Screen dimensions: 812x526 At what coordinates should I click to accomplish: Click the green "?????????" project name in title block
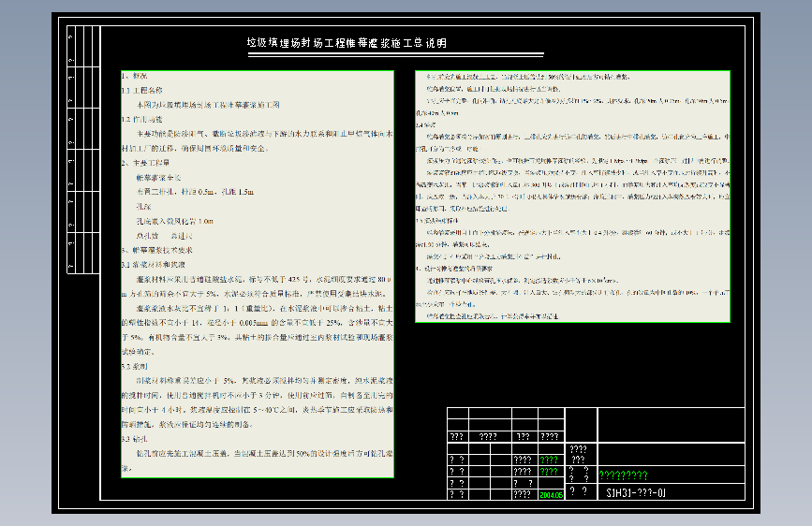click(624, 475)
